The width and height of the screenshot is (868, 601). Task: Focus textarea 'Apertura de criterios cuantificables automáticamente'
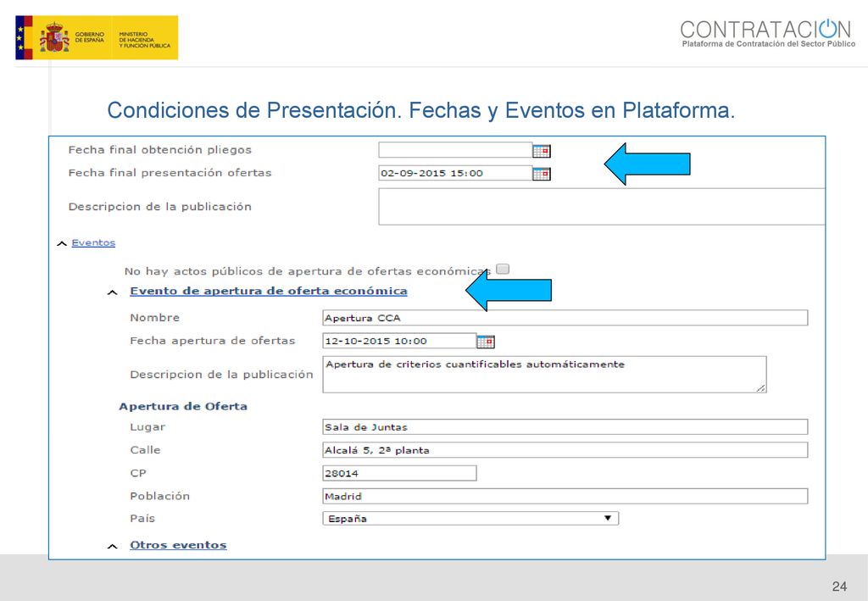545,375
